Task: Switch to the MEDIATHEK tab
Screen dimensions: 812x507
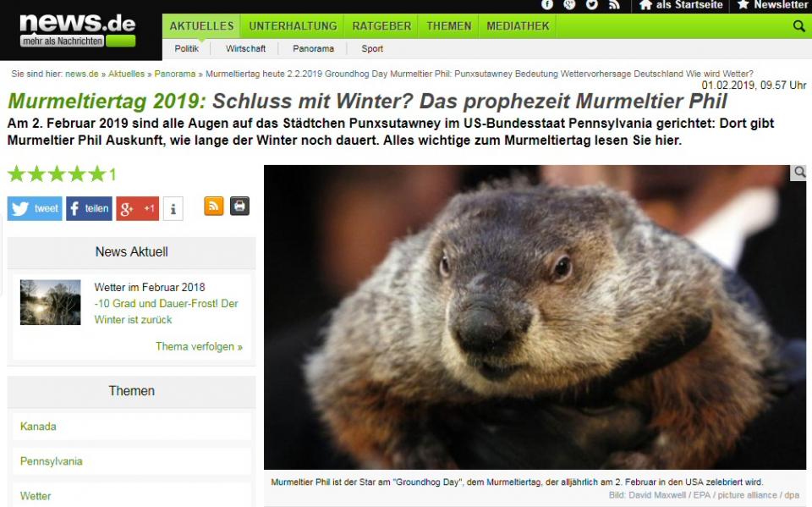Action: point(518,26)
